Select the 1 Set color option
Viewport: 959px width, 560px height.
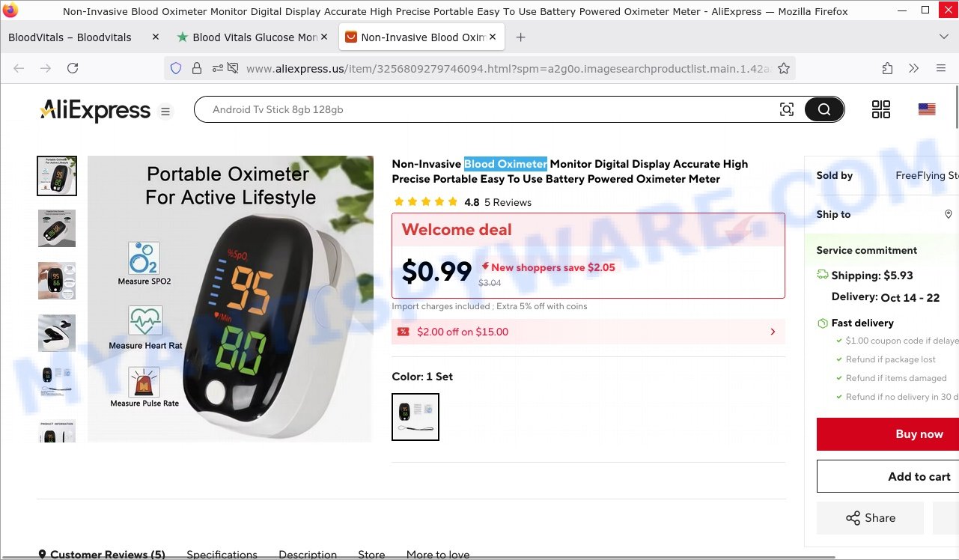tap(415, 417)
